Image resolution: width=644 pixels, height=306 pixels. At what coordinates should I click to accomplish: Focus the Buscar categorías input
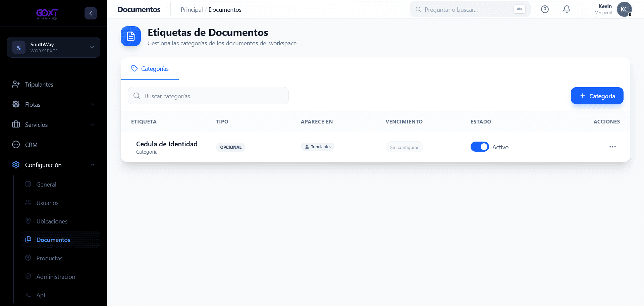208,96
